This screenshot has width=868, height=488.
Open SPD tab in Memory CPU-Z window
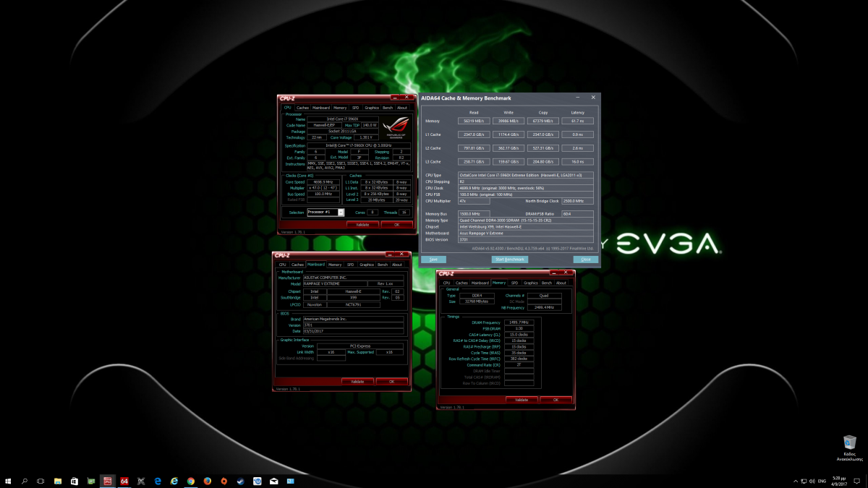click(x=514, y=283)
